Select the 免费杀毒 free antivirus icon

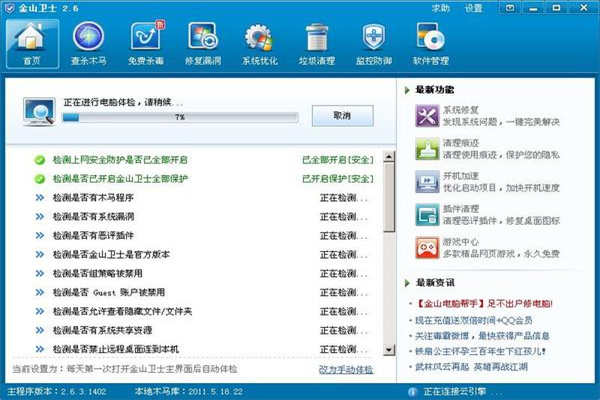[x=146, y=37]
